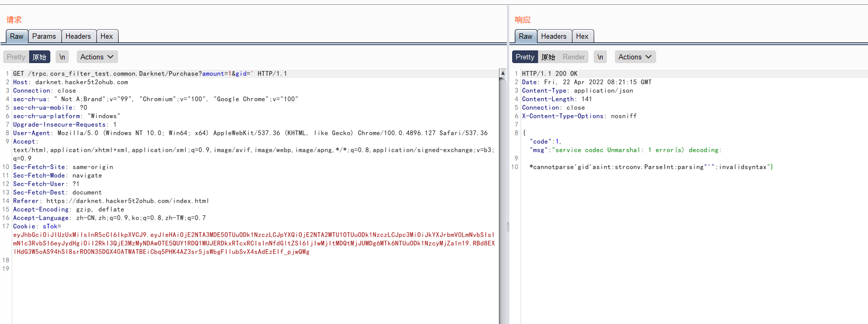This screenshot has height=324, width=868.
Task: Click the Cookie header line in request
Action: [x=37, y=226]
